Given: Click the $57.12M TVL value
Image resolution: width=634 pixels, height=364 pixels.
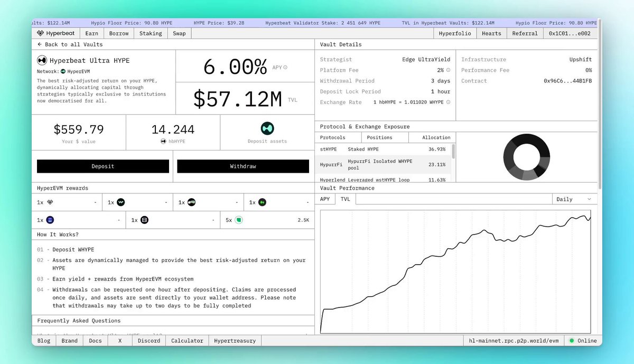Looking at the screenshot, I should tap(237, 99).
